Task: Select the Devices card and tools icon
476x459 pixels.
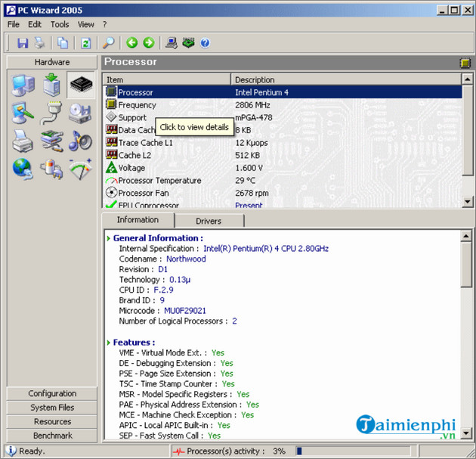Action: tap(52, 141)
